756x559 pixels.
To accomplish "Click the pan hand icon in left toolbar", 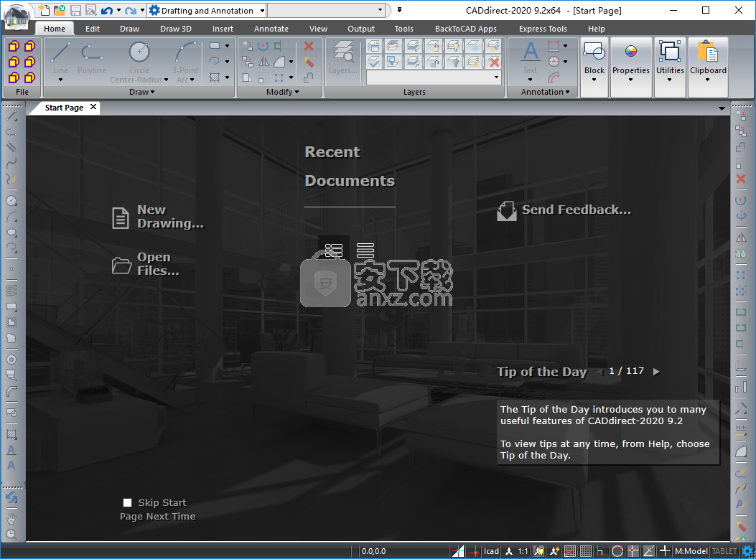I will click(11, 519).
